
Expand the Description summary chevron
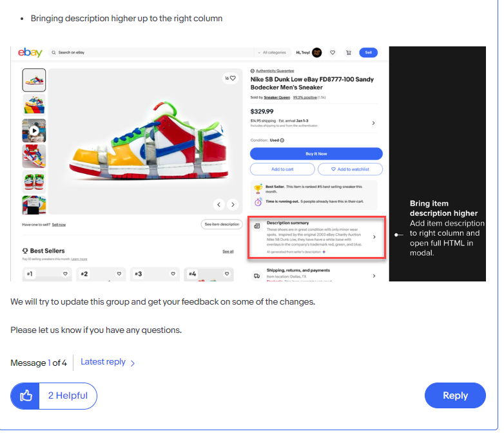[x=374, y=237]
